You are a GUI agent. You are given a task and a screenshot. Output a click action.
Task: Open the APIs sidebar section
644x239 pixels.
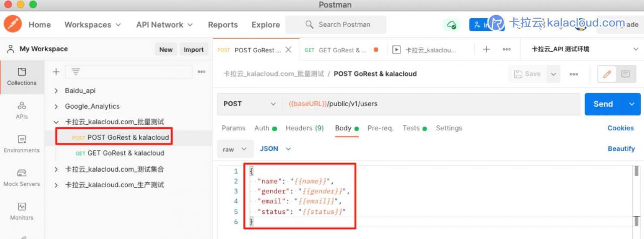(x=22, y=110)
